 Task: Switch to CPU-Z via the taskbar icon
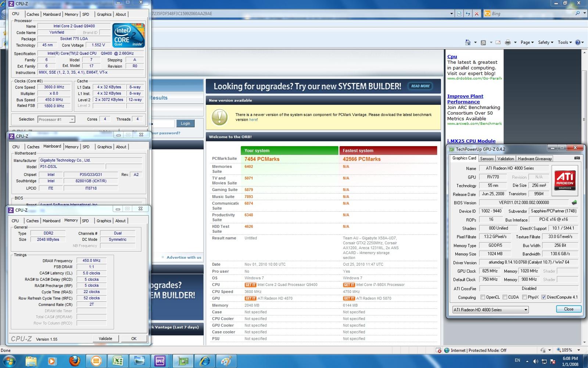(x=160, y=361)
